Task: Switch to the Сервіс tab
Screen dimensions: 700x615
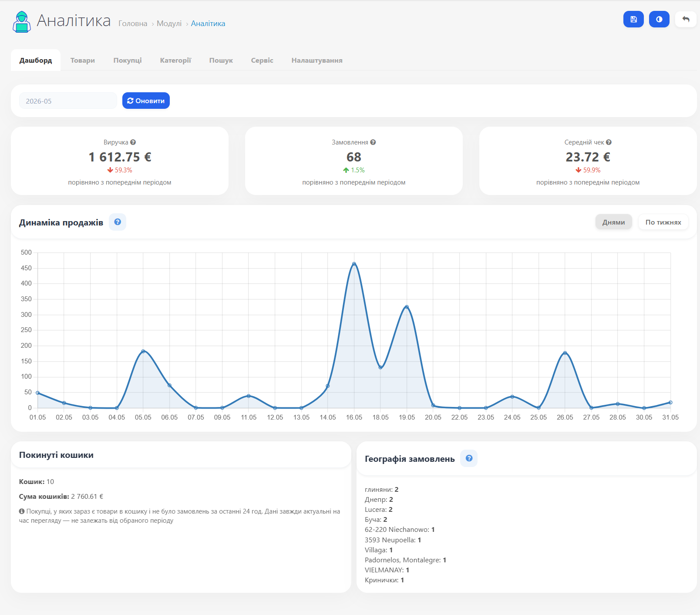Action: click(262, 60)
